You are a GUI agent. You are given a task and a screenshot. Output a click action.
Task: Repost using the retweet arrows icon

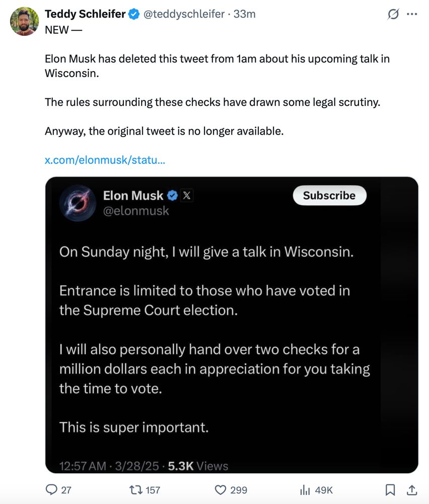pyautogui.click(x=135, y=490)
